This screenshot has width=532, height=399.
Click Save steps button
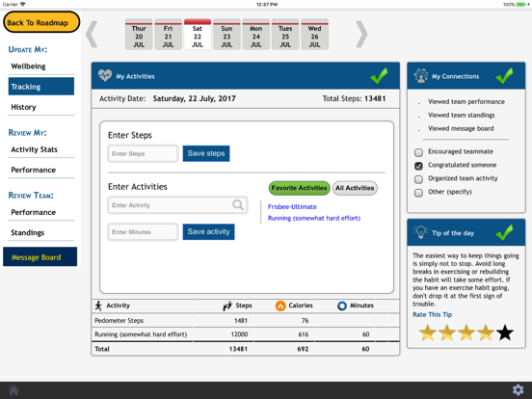(206, 153)
